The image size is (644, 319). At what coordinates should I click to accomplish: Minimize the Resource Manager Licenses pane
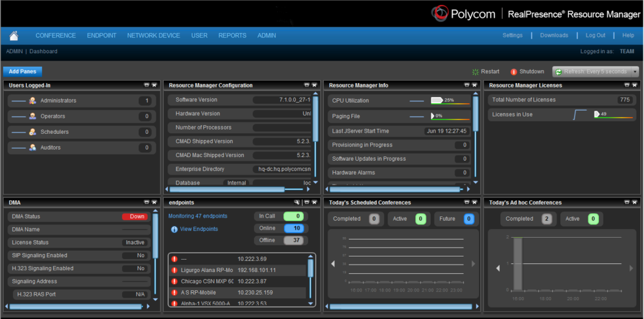tap(626, 85)
